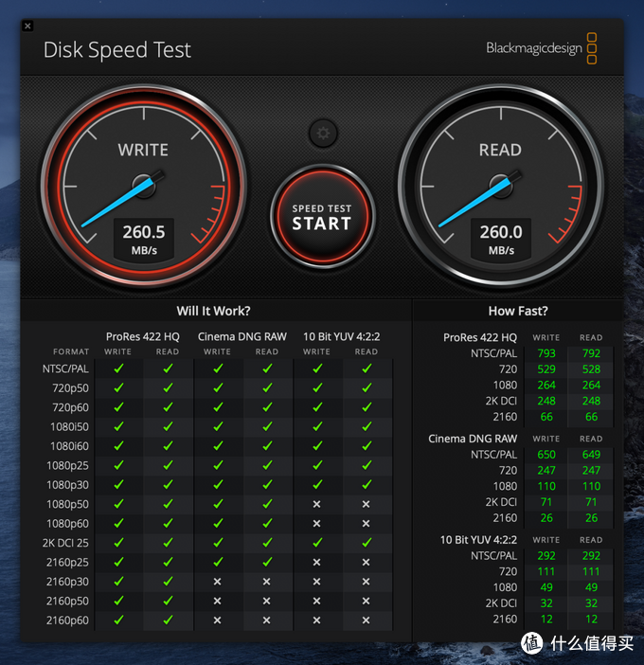Click 10 Bit YUV read cross for 1080p60
Image resolution: width=644 pixels, height=665 pixels.
click(366, 524)
